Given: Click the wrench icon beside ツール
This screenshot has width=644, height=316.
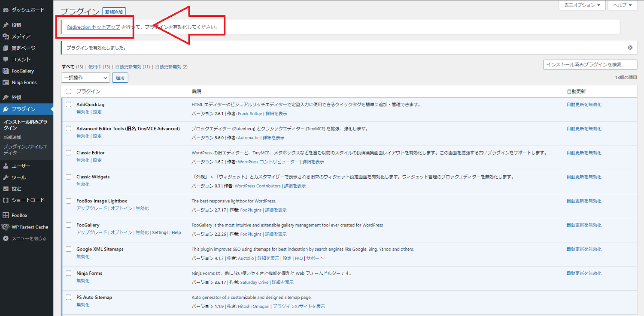Looking at the screenshot, I should point(6,178).
